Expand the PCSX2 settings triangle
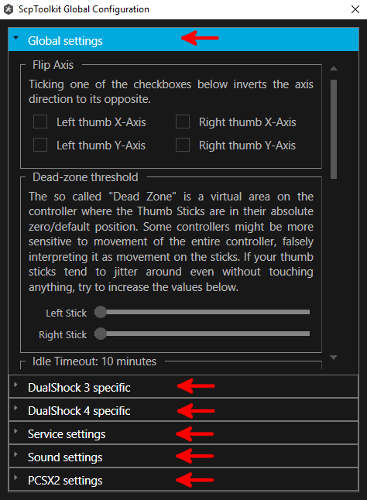Image resolution: width=367 pixels, height=500 pixels. pos(15,477)
